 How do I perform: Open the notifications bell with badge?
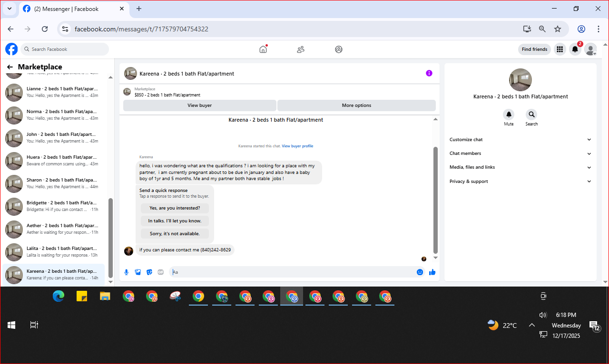(x=576, y=49)
